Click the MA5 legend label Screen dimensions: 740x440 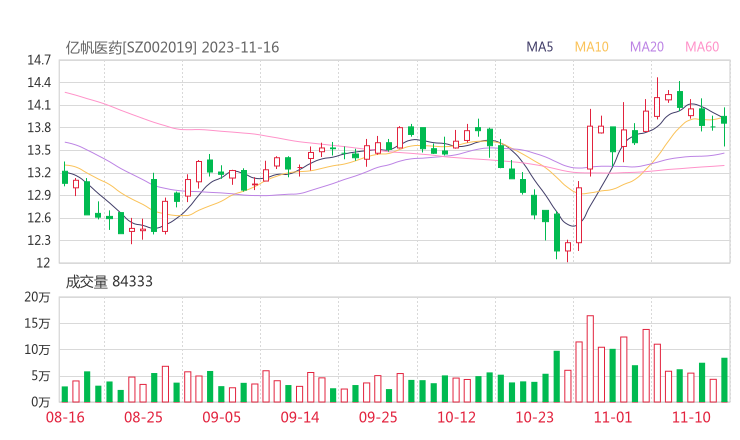539,47
